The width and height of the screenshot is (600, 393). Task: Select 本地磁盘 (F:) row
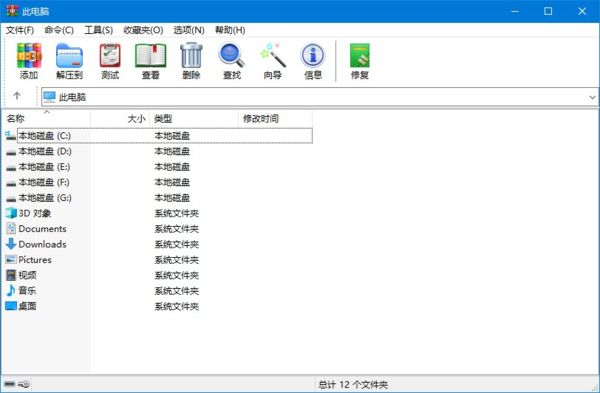[x=158, y=182]
